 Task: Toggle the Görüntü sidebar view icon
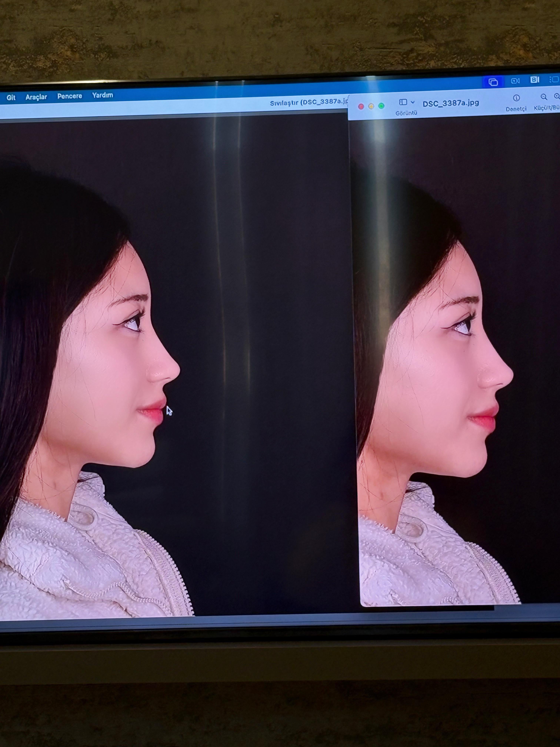(x=403, y=102)
